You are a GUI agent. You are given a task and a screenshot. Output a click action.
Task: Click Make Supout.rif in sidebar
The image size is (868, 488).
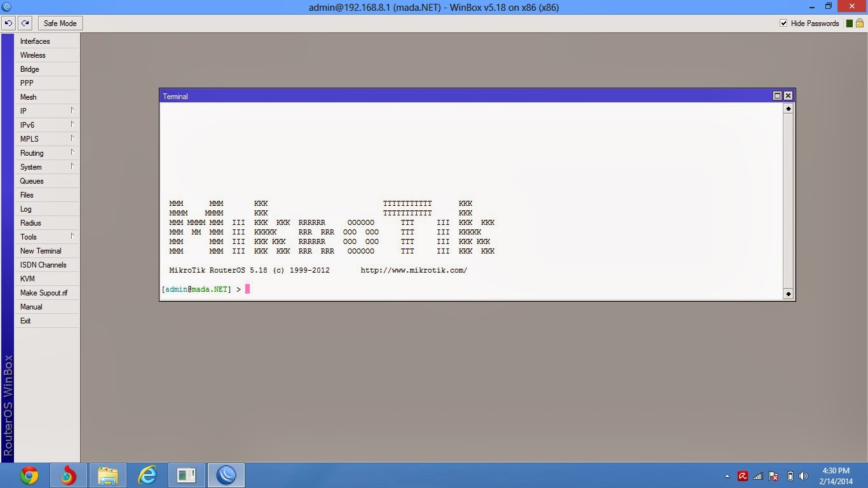coord(47,293)
